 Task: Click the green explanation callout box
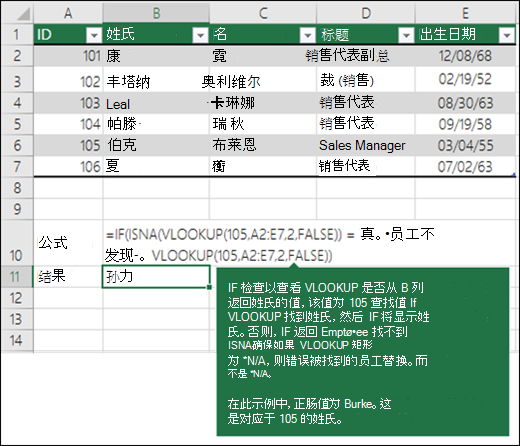pyautogui.click(x=363, y=352)
